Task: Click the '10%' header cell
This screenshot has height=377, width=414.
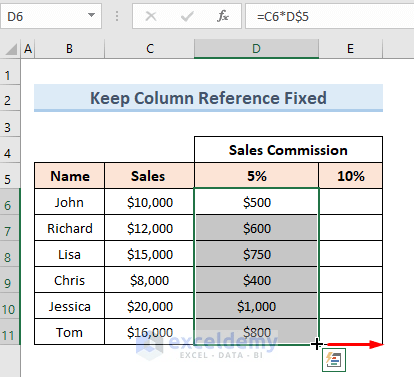Action: (351, 176)
